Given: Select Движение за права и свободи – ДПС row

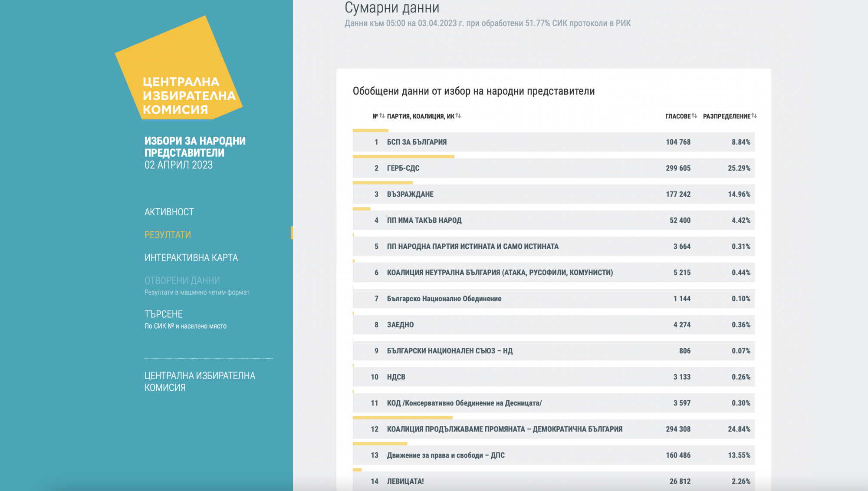Looking at the screenshot, I should (x=553, y=455).
